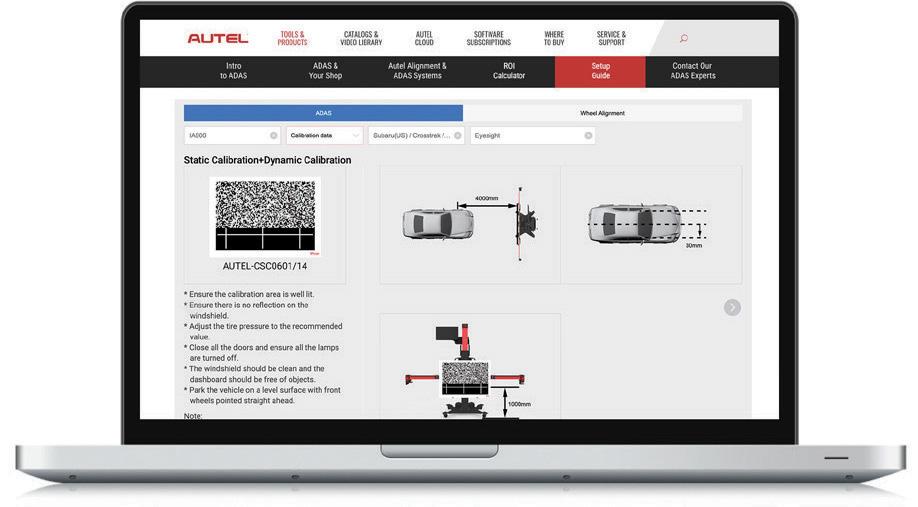Open the 1000mm target height diagram
This screenshot has height=507, width=918.
470,366
